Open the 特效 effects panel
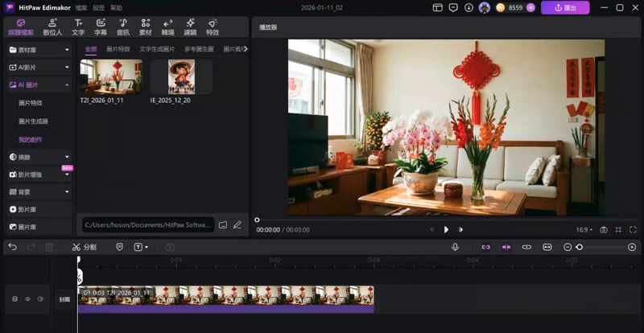 [x=213, y=27]
